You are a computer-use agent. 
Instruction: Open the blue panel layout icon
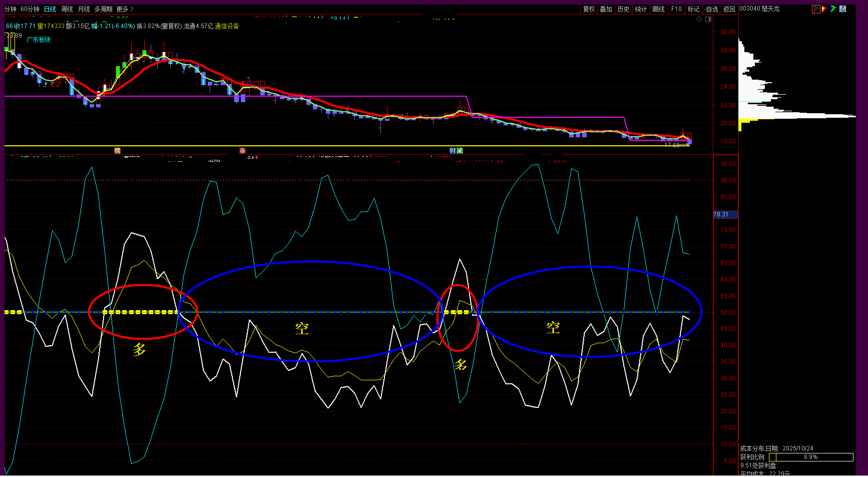pyautogui.click(x=843, y=9)
